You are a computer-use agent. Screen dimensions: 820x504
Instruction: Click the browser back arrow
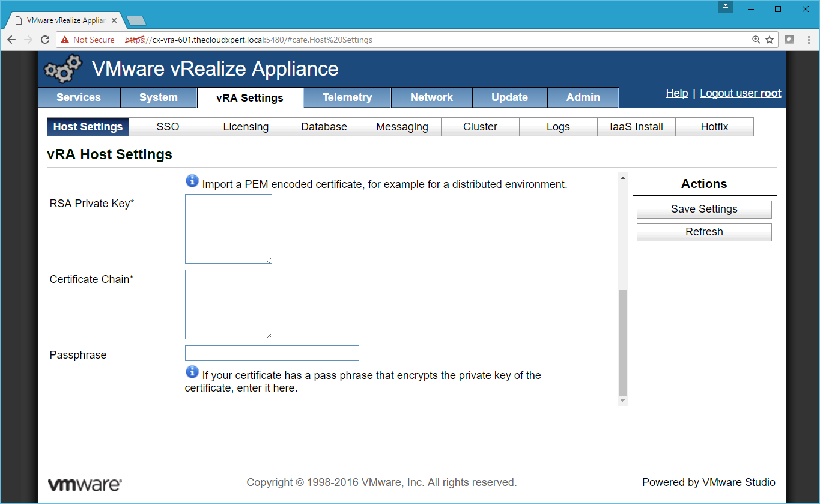tap(11, 40)
